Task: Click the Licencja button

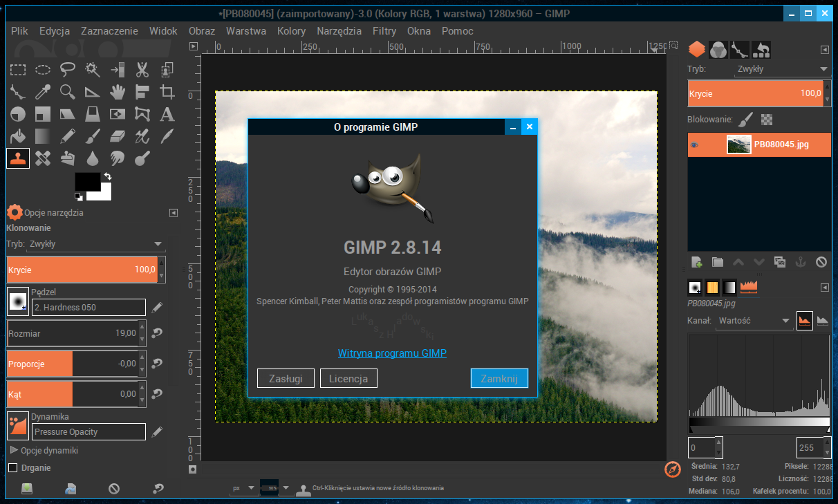Action: (x=348, y=378)
